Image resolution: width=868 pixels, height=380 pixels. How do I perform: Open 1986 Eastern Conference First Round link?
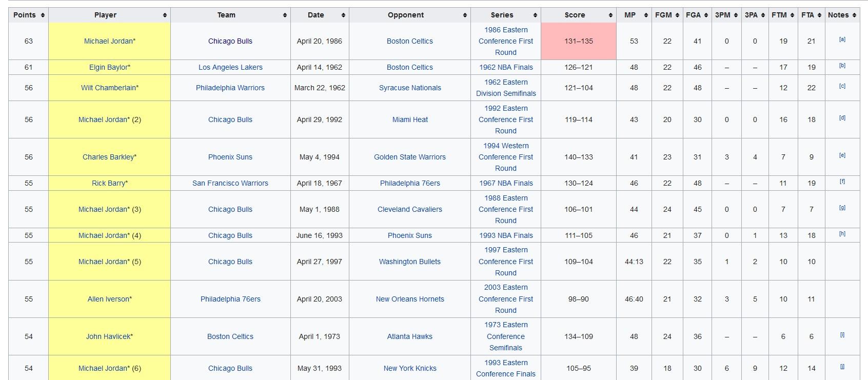point(506,41)
